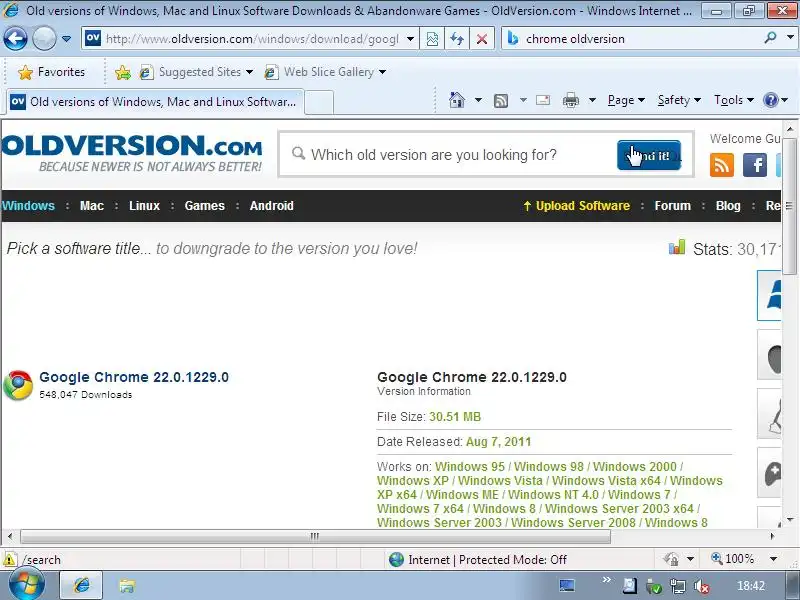The height and width of the screenshot is (600, 800).
Task: Open the Windows Start orb
Action: [27, 585]
